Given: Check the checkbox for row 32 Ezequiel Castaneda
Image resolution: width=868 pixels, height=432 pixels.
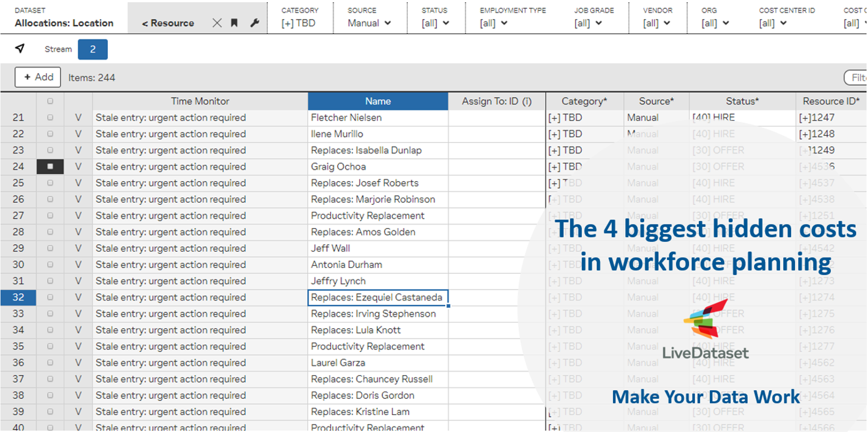Looking at the screenshot, I should pyautogui.click(x=50, y=297).
